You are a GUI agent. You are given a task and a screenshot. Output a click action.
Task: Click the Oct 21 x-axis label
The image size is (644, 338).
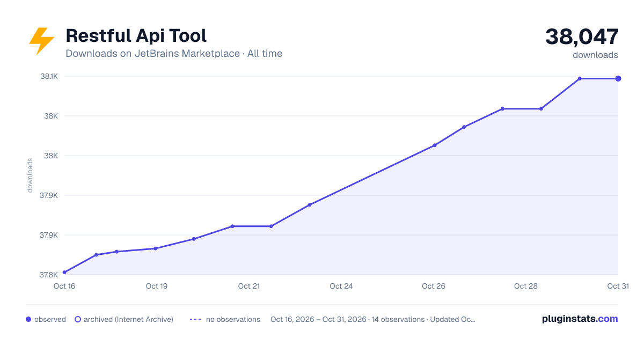(249, 286)
